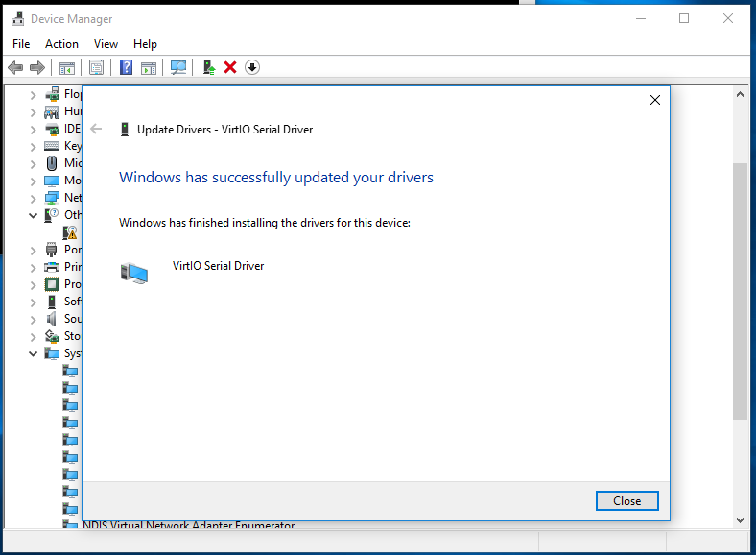
Task: Expand the Floppy drive controllers category
Action: click(34, 94)
